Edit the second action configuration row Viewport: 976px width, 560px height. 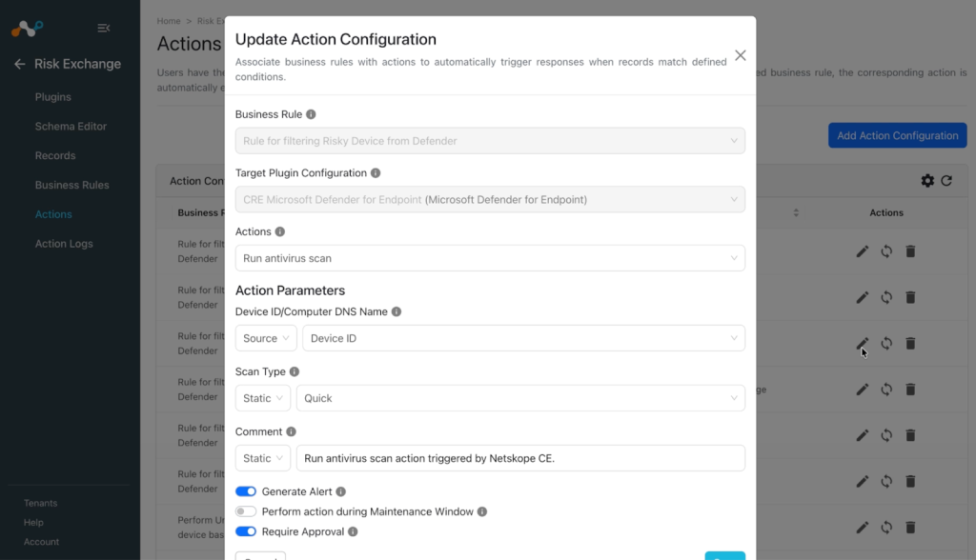[862, 297]
